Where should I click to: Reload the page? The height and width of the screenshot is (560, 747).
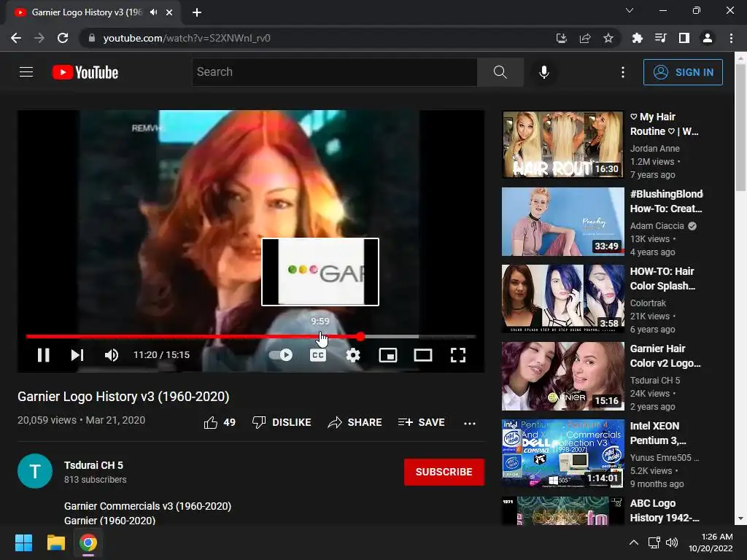coord(63,38)
